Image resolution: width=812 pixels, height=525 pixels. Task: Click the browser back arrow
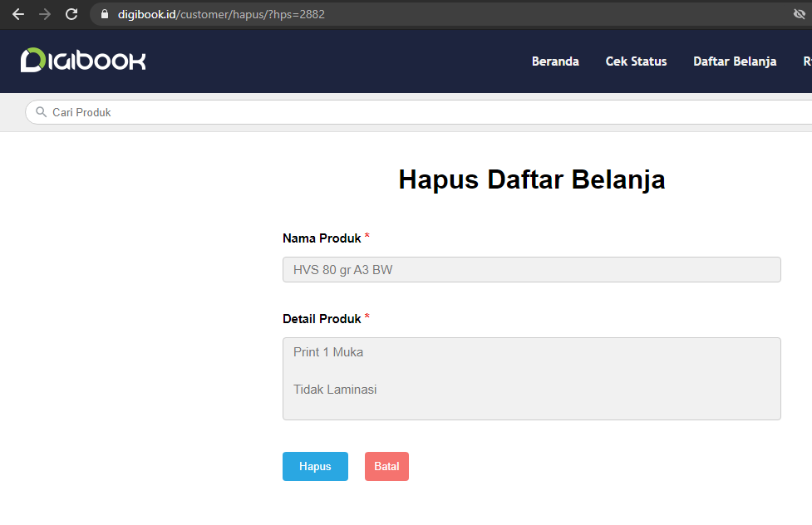click(17, 14)
